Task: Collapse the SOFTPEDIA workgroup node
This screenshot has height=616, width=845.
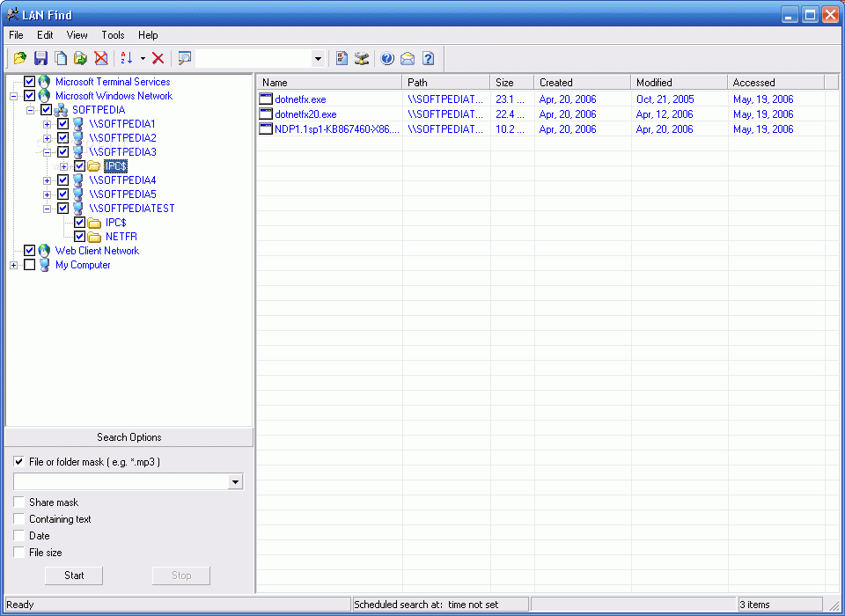Action: (x=30, y=111)
